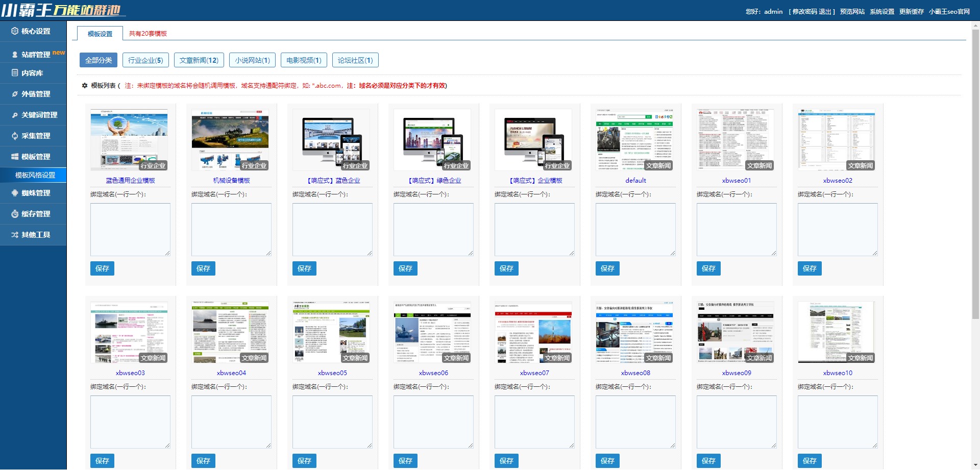Expand the 缓存管理 sidebar section
980x470 pixels.
point(33,214)
